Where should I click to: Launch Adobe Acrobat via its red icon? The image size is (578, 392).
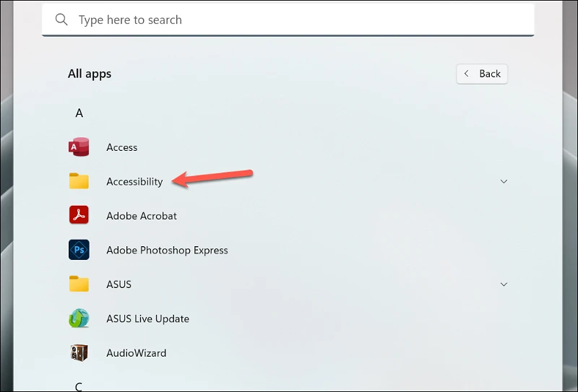coord(79,215)
